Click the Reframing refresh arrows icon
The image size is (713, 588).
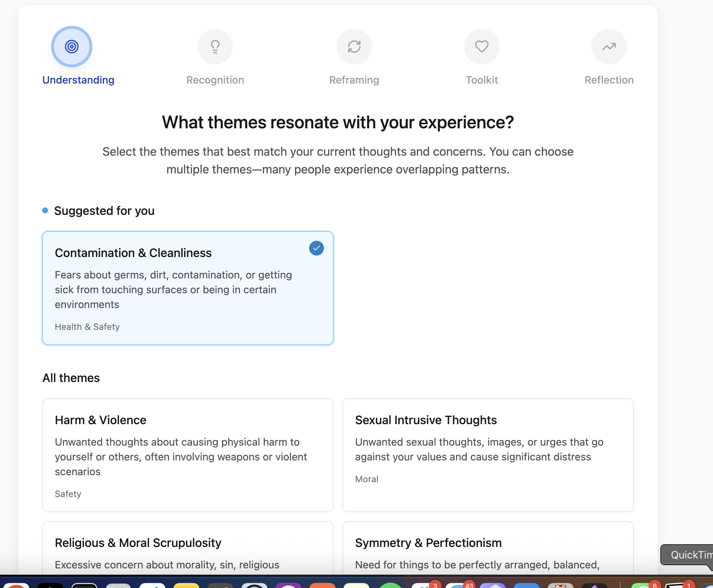(x=354, y=47)
